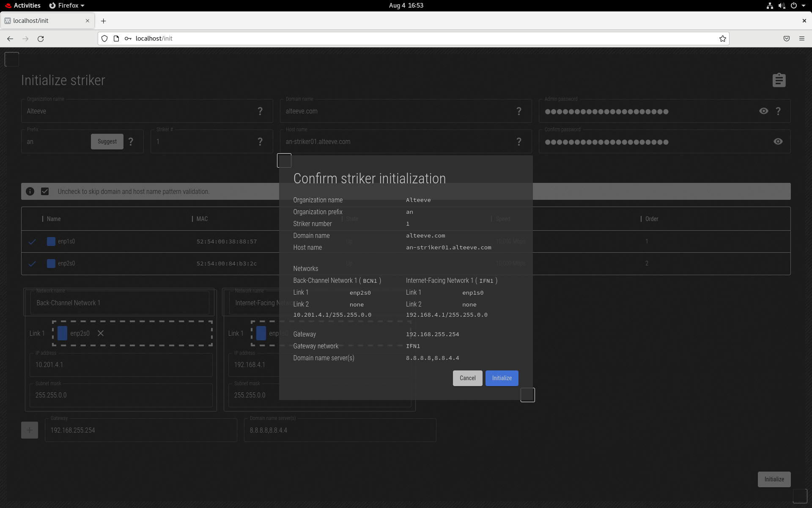Click the Name column header
The height and width of the screenshot is (508, 812).
tap(54, 219)
